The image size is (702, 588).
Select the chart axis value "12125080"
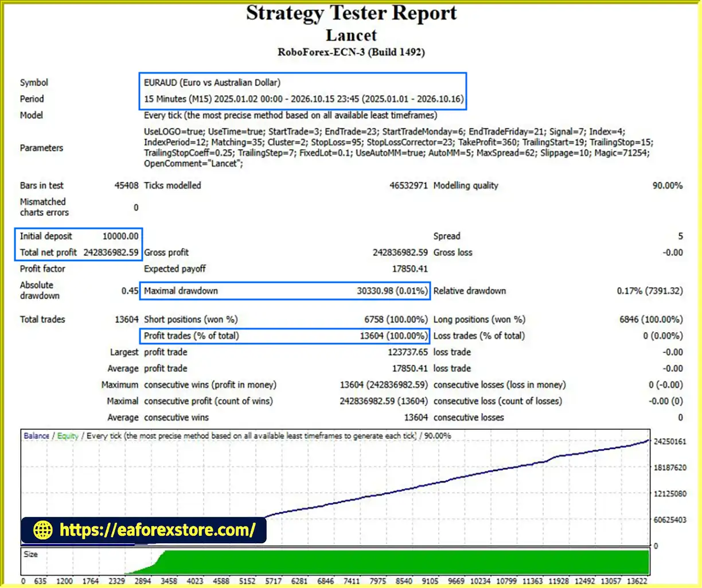tap(670, 494)
